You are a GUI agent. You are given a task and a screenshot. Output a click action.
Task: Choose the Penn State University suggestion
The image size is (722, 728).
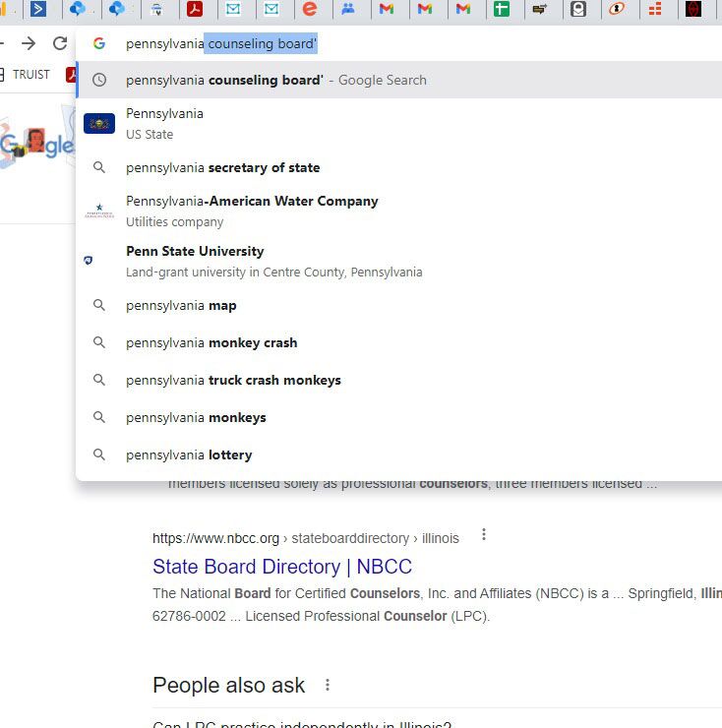pos(195,261)
